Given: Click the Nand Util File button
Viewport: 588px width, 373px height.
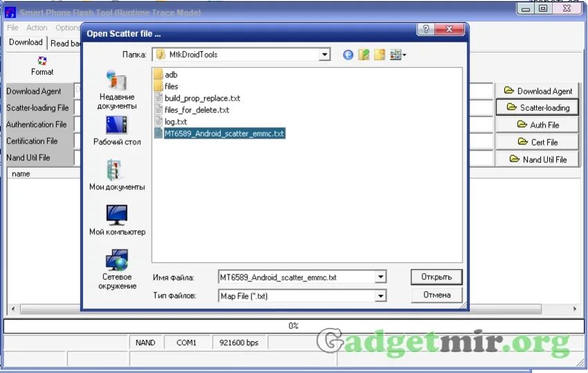Looking at the screenshot, I should [x=537, y=159].
